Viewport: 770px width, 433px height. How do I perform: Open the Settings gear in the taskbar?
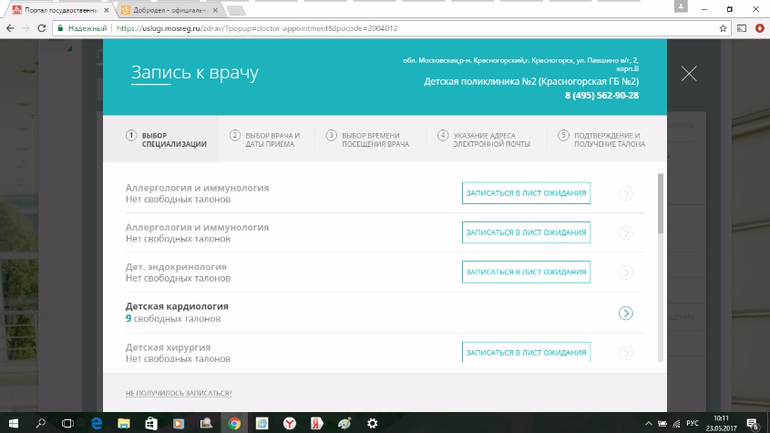click(372, 423)
